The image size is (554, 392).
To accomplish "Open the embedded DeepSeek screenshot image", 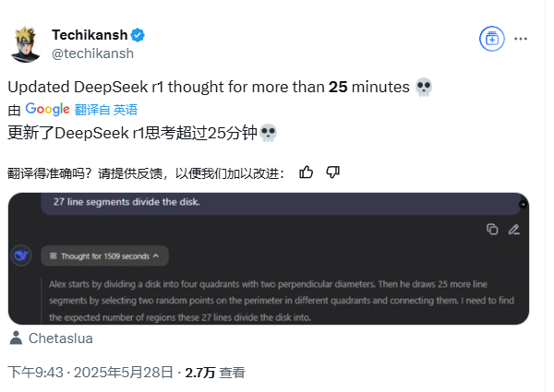I will click(x=268, y=277).
